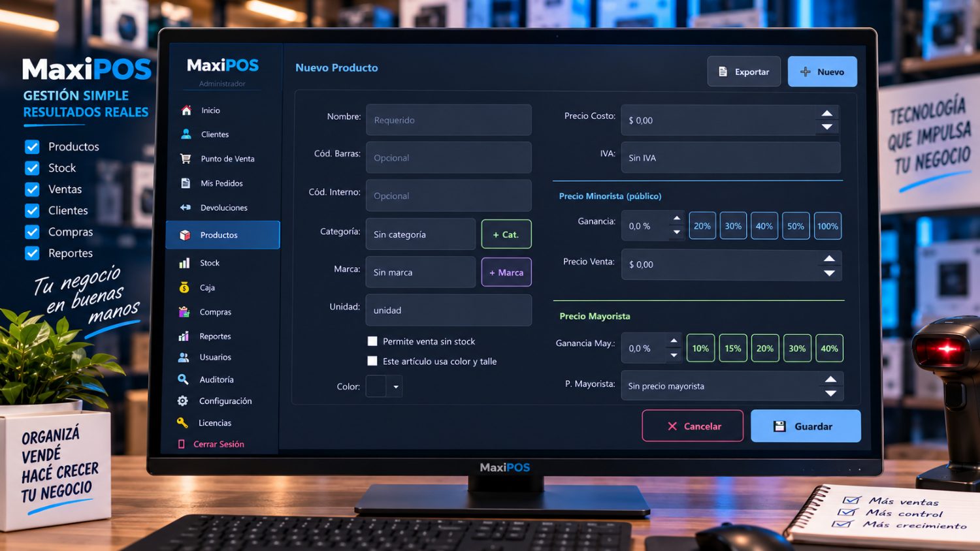Toggle the Clientes checkbox in the banner list
The width and height of the screenshot is (980, 551).
[x=32, y=210]
